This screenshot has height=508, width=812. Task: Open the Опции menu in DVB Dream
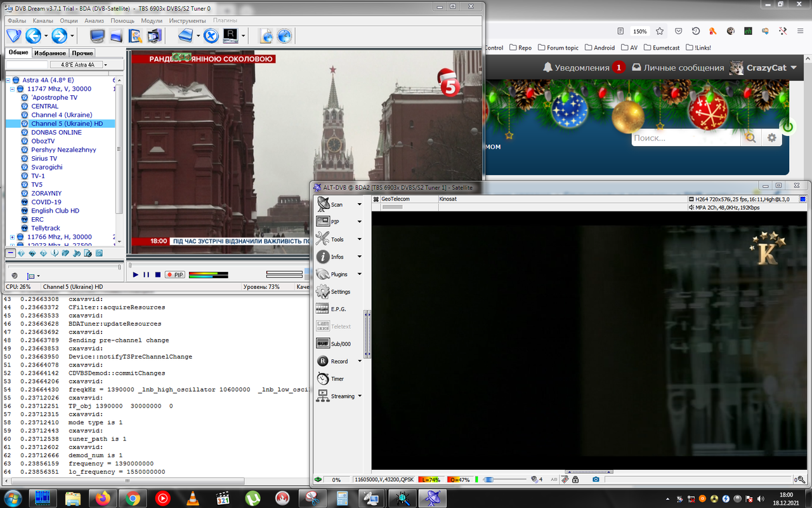click(x=69, y=21)
